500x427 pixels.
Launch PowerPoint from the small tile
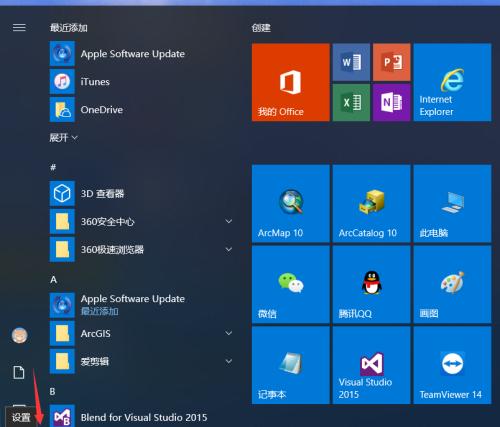[392, 62]
